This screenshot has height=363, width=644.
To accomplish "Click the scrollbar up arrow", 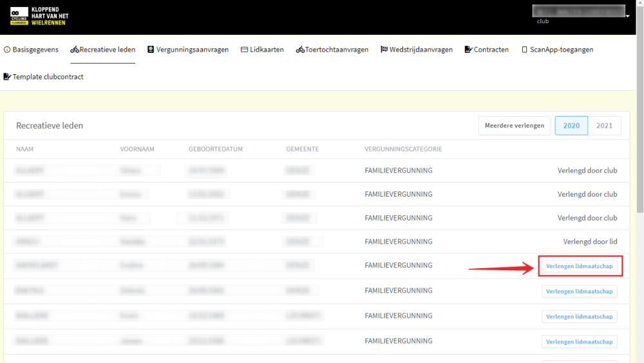I will point(640,3).
